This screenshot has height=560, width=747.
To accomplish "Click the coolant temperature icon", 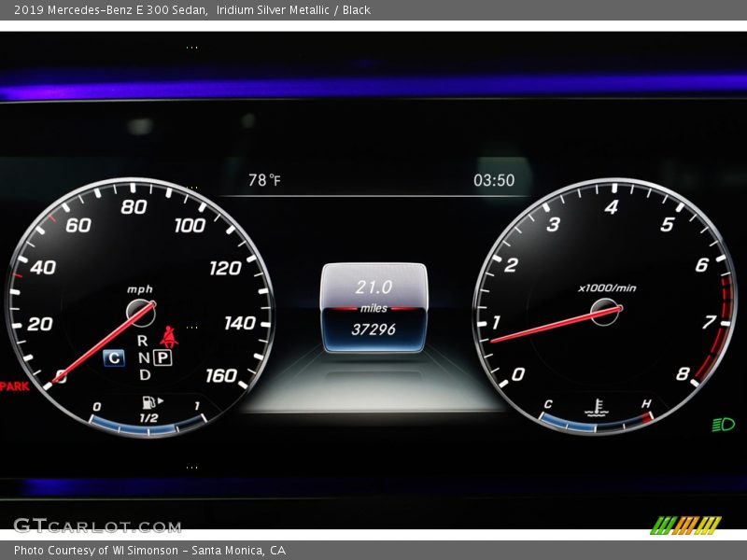I will point(596,408).
